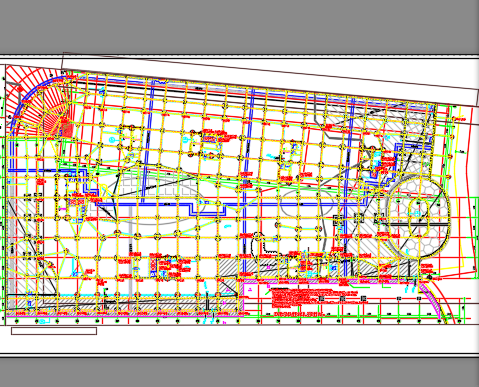The width and height of the screenshot is (479, 387).
Task: Click the yellow rounded oval inside the honeycomb circle
Action: [x=420, y=218]
